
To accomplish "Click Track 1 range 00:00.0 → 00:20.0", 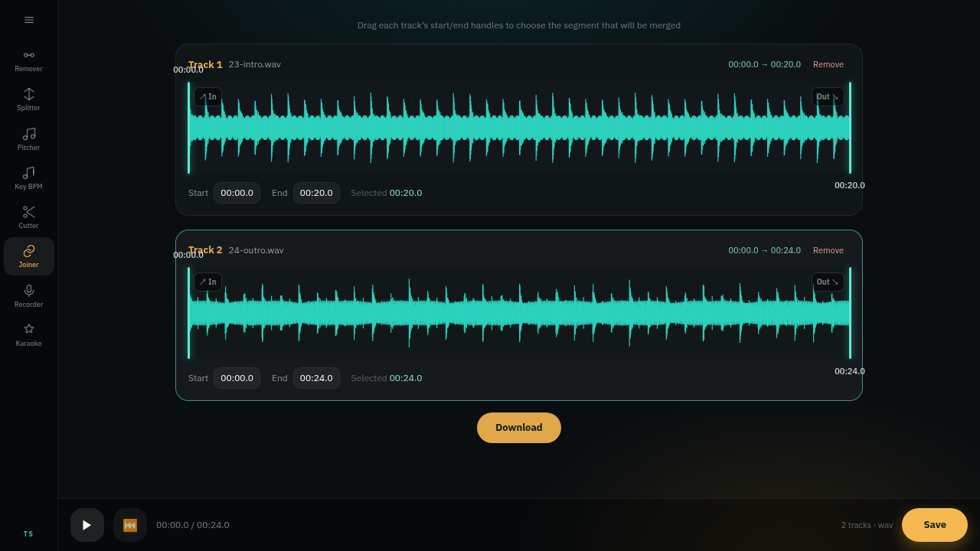I will (x=764, y=64).
